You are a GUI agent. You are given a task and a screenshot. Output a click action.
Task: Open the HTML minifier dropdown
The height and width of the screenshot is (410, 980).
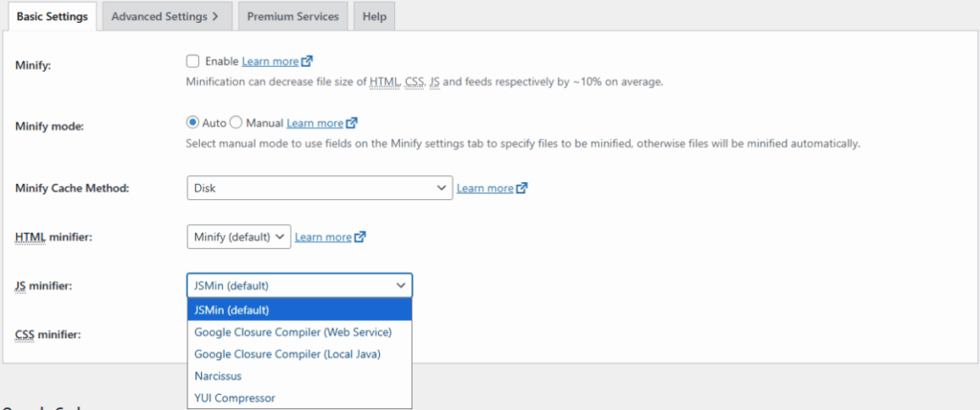[x=238, y=237]
